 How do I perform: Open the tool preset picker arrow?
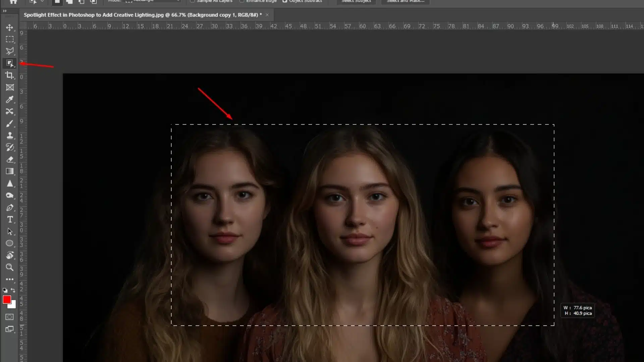42,2
